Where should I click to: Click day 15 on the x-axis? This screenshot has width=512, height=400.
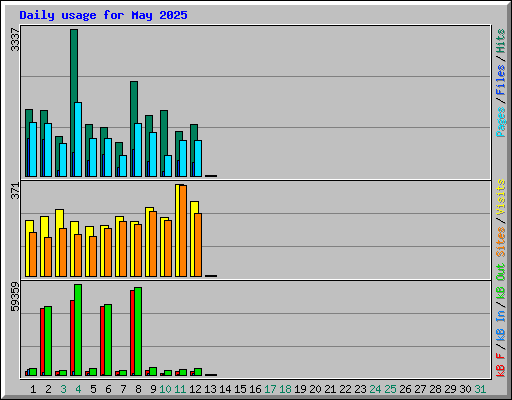[240, 389]
